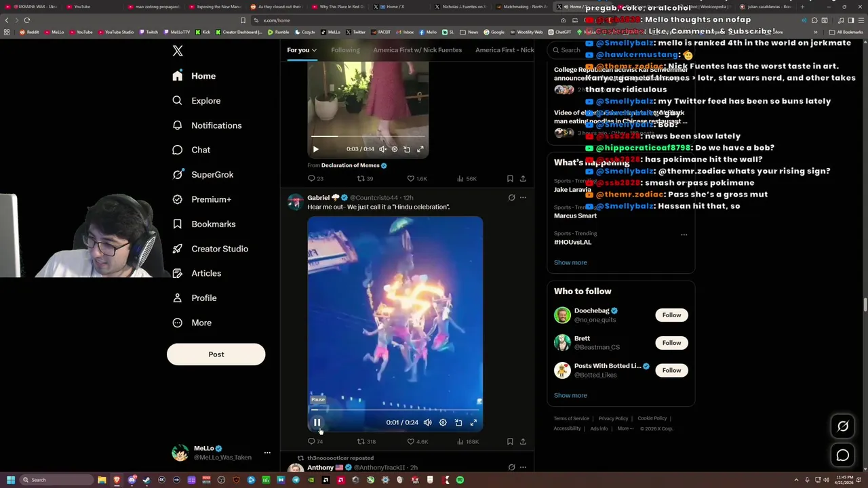
Task: Share Gabriel's post
Action: tap(523, 441)
